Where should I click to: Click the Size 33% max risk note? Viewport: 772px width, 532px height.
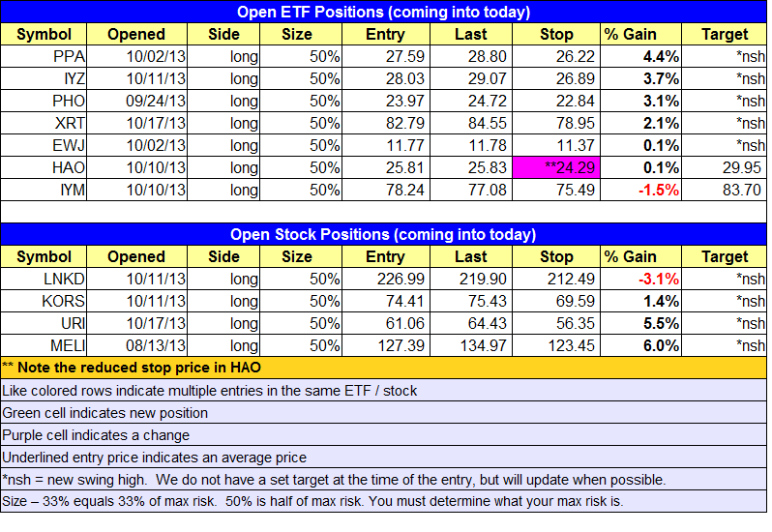[x=383, y=501]
